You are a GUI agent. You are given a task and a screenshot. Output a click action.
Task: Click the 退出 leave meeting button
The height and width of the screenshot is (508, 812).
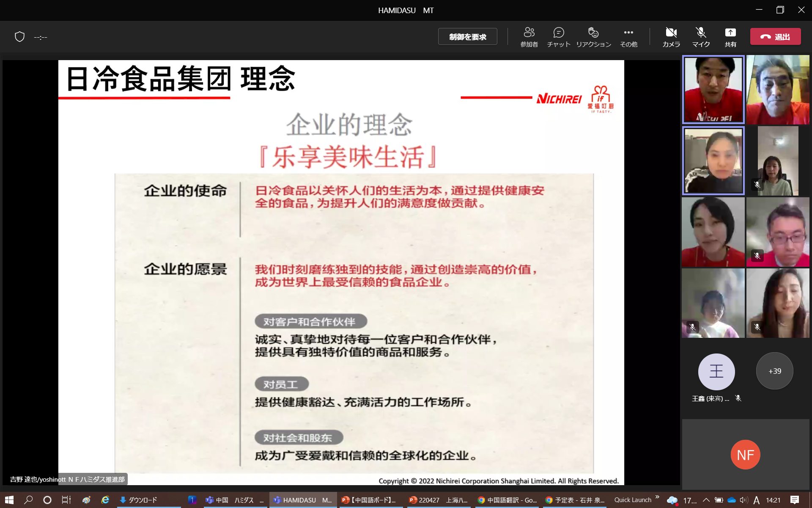tap(775, 37)
